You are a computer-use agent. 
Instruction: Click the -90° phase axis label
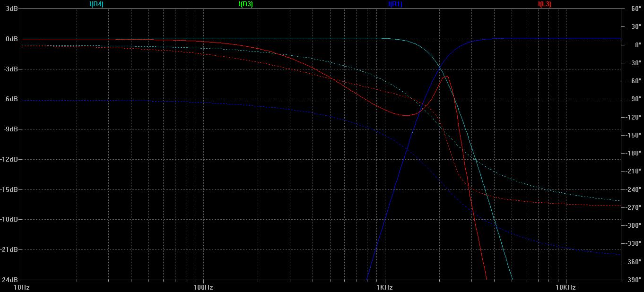(x=636, y=99)
